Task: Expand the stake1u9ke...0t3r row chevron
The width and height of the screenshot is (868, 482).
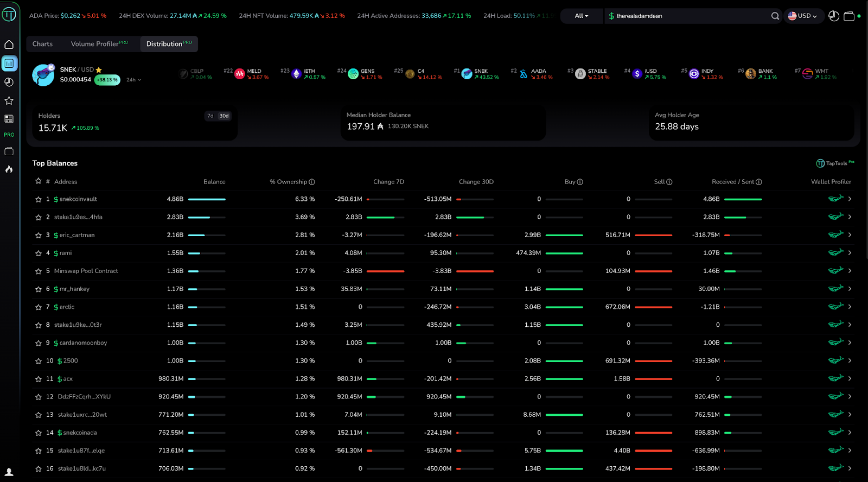Action: click(x=850, y=325)
